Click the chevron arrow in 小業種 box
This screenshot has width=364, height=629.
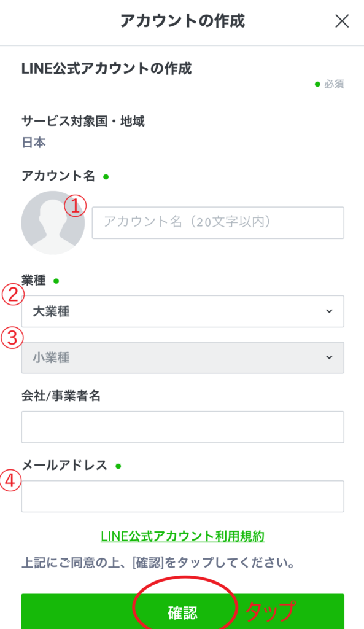point(329,357)
